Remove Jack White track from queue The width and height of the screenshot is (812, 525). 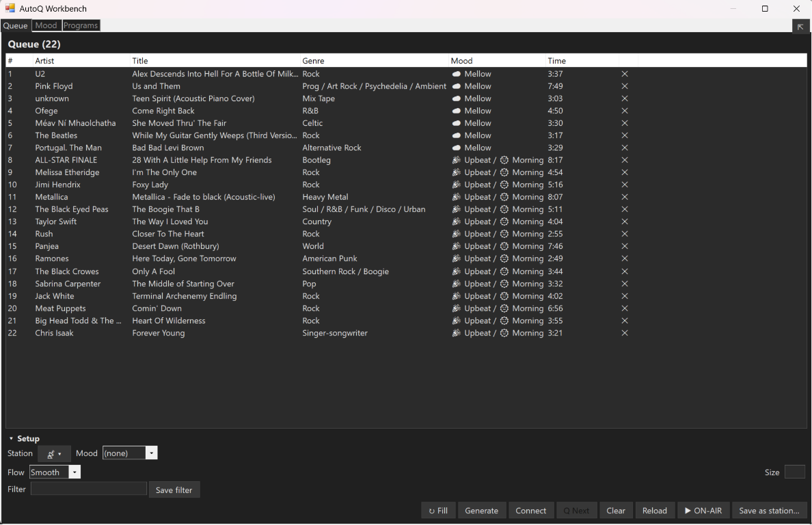click(x=625, y=296)
